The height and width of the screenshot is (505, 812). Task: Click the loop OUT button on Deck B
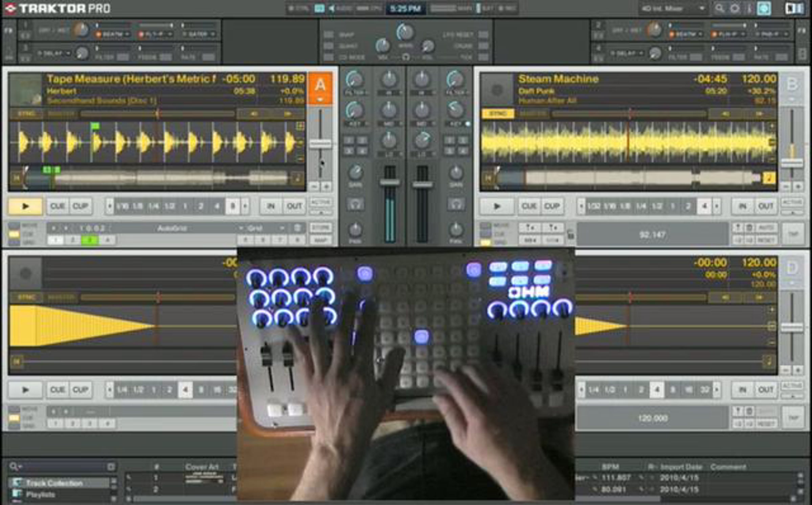point(765,206)
